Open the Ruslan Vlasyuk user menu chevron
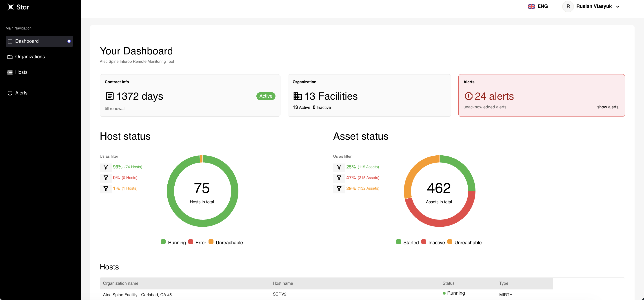This screenshot has width=644, height=300. (x=617, y=7)
